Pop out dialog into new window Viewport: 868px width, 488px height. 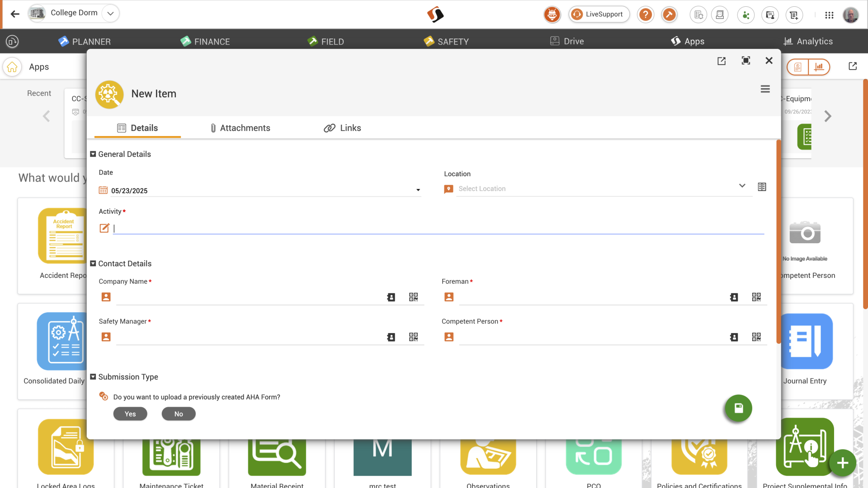click(722, 61)
